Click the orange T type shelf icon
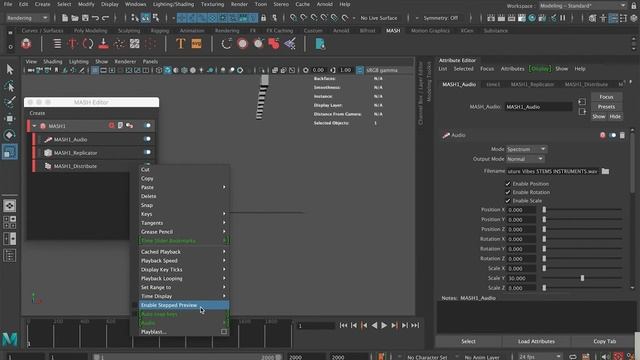This screenshot has width=640, height=360. point(180,44)
